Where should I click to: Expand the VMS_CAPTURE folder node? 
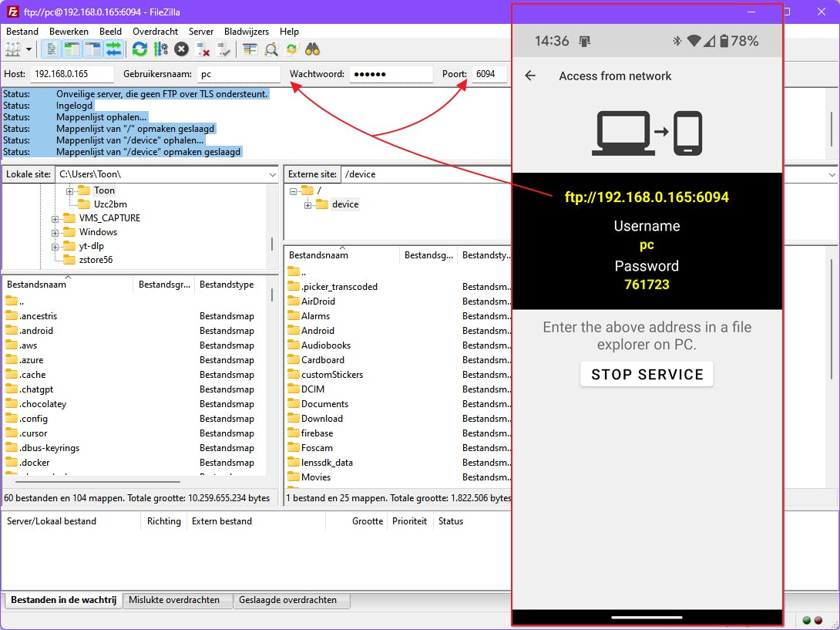pyautogui.click(x=55, y=219)
